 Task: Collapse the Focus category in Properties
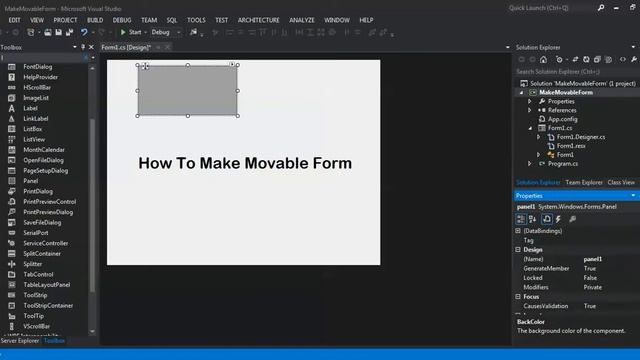pyautogui.click(x=518, y=296)
